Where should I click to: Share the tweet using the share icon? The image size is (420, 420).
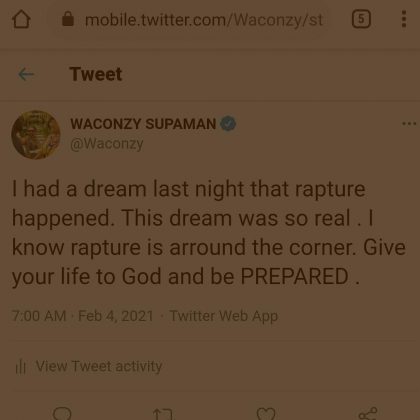[x=368, y=414]
